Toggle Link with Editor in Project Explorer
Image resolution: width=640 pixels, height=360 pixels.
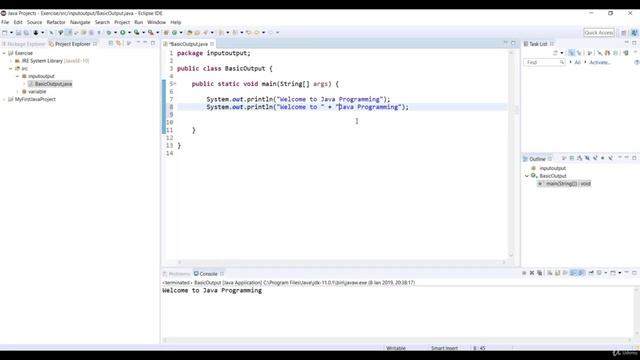coord(119,43)
